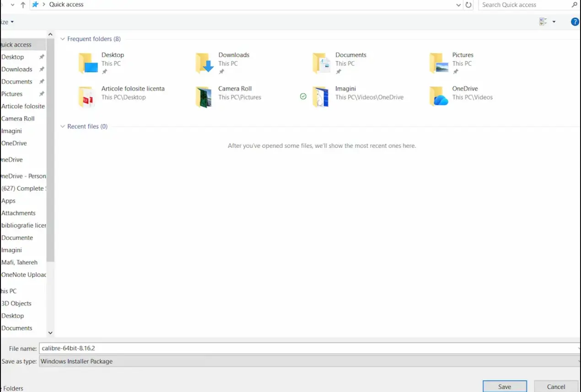Open the Downloads folder icon
This screenshot has width=581, height=392.
click(x=205, y=63)
